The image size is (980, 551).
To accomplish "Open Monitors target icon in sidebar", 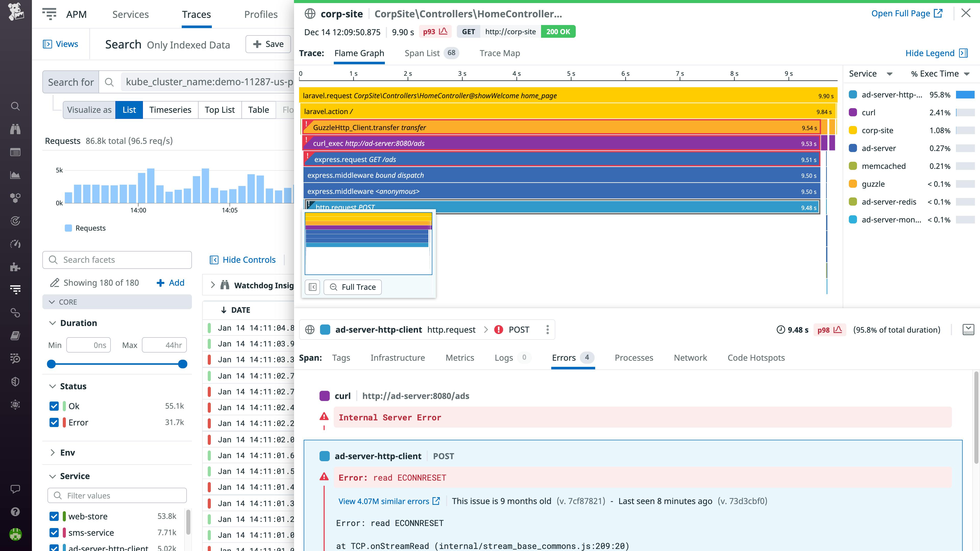I will (15, 221).
